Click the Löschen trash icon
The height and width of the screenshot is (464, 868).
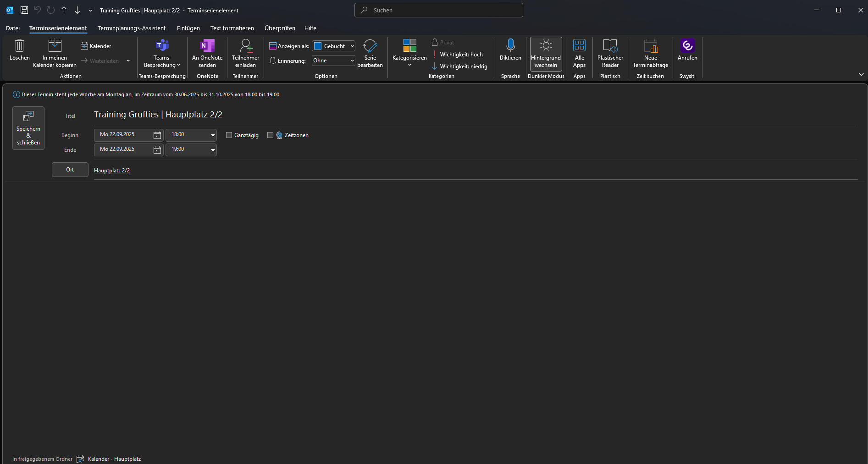coord(19,46)
